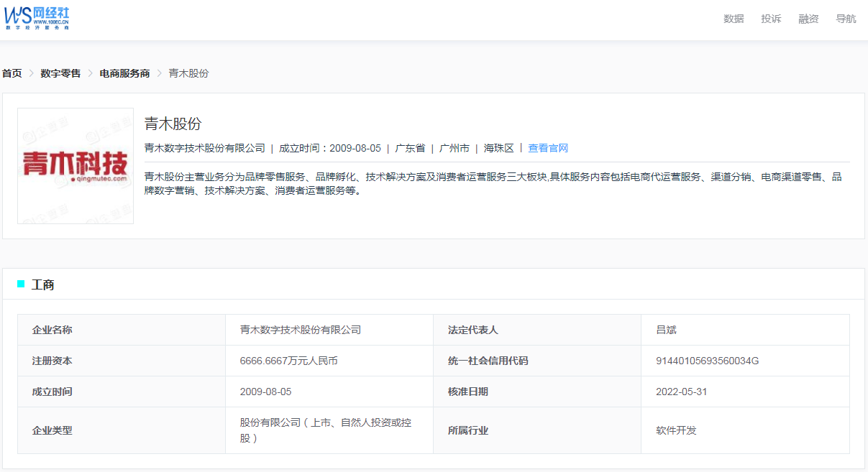868x472 pixels.
Task: Open the 数据 menu in top navigation
Action: (734, 19)
